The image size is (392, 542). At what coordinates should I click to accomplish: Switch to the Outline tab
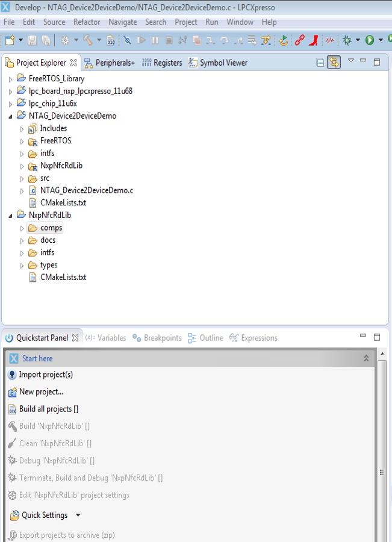[206, 338]
